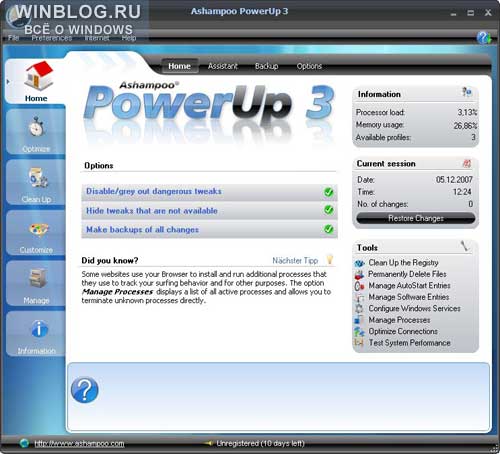Click Configure Windows Services link

pyautogui.click(x=414, y=309)
